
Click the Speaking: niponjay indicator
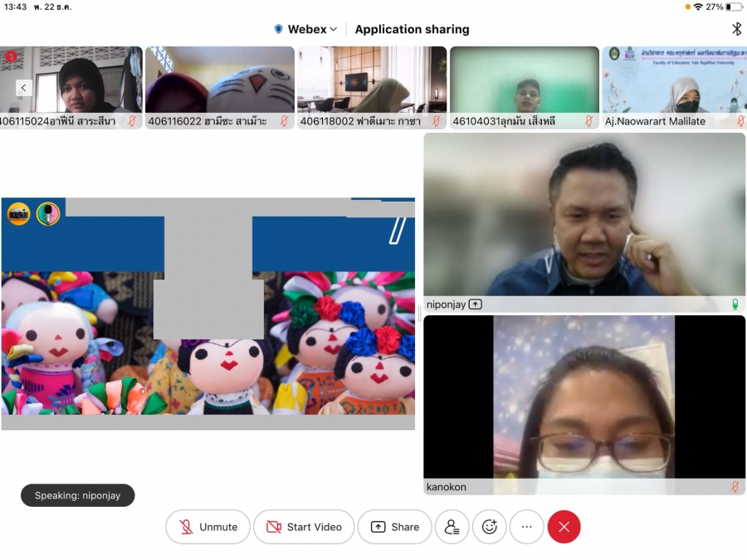(x=77, y=495)
